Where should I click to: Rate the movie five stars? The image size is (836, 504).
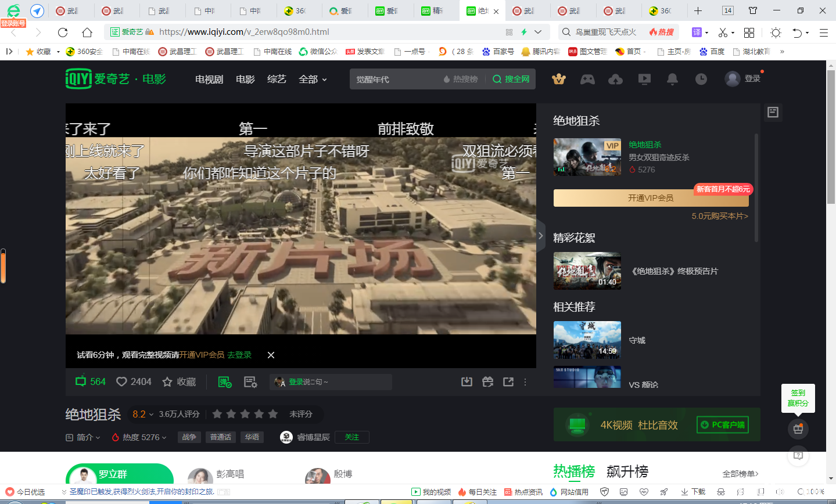(x=273, y=414)
